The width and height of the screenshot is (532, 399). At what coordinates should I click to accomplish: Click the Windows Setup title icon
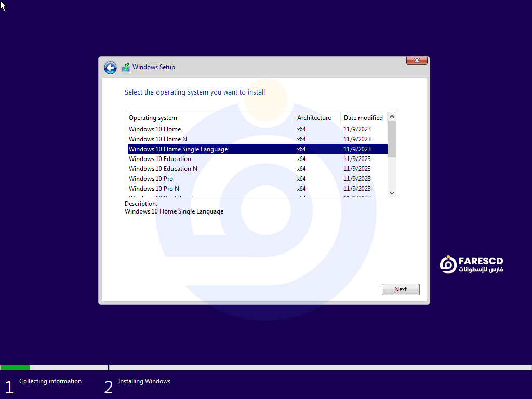126,68
